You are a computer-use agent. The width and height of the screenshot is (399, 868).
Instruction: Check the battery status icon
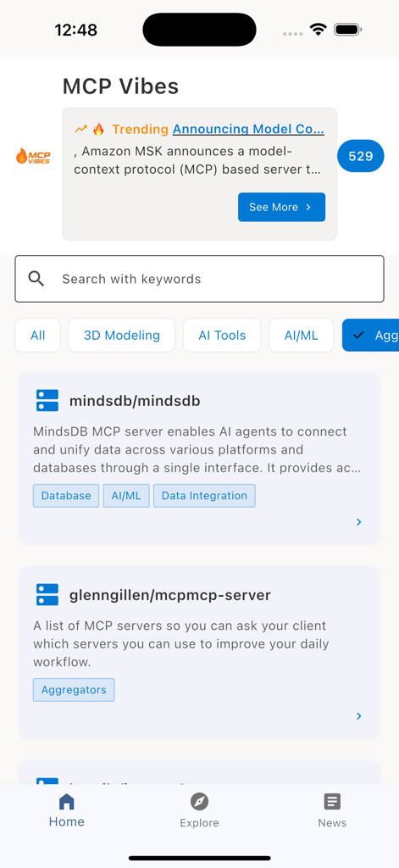click(x=348, y=30)
